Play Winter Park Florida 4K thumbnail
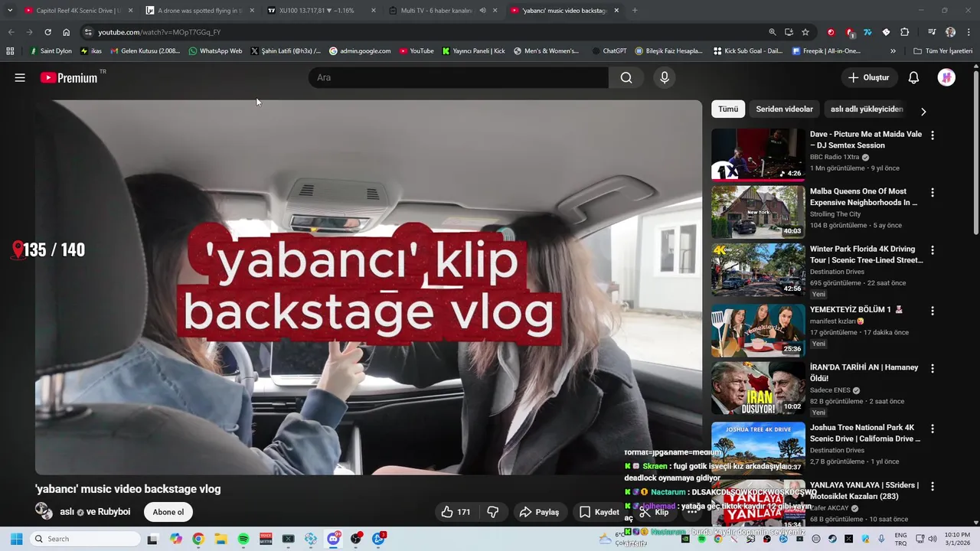Viewport: 980px width, 551px height. point(758,269)
